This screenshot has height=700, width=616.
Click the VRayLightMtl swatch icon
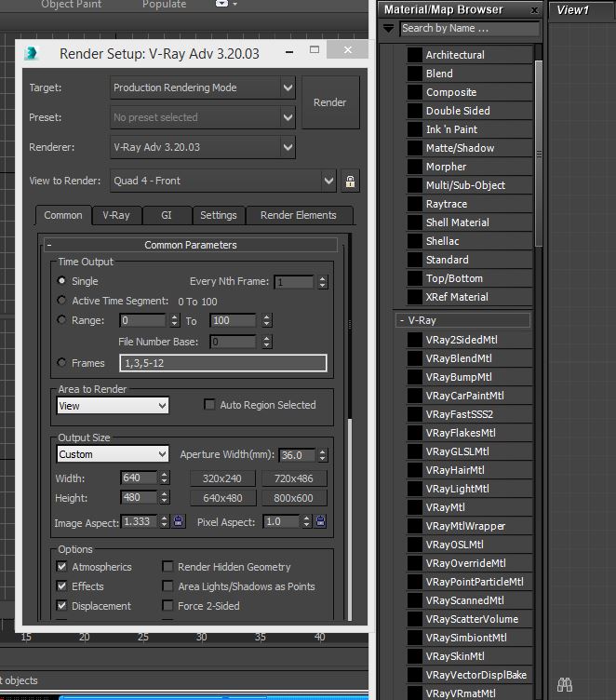[x=415, y=489]
